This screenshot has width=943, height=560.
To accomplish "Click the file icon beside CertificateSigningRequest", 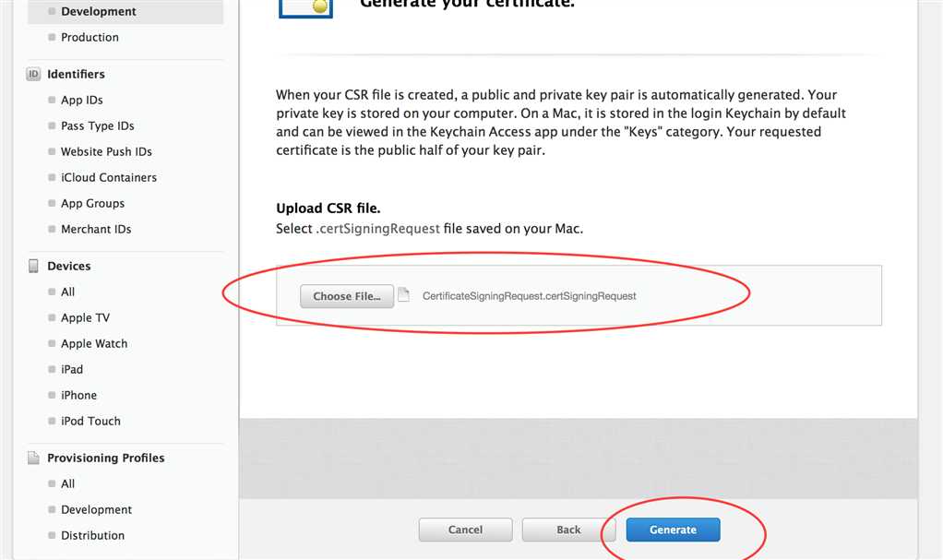I will (x=403, y=294).
